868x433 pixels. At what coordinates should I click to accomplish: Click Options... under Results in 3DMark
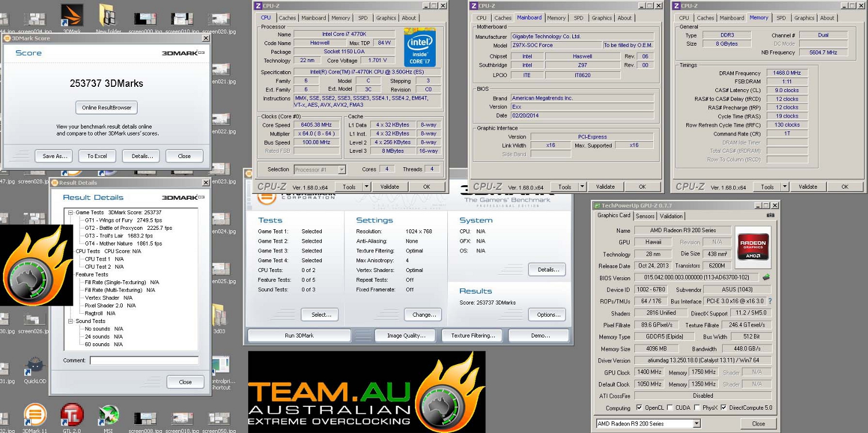(547, 315)
